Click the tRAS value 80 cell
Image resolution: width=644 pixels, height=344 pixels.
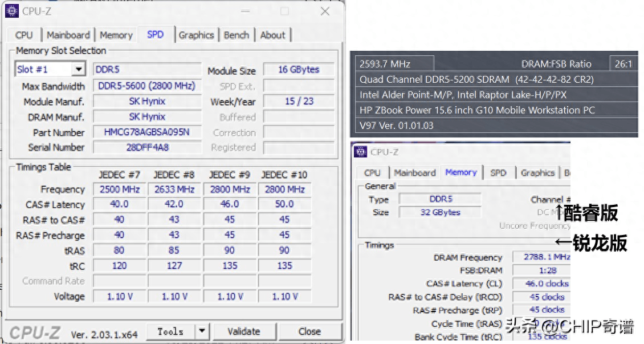coord(120,250)
